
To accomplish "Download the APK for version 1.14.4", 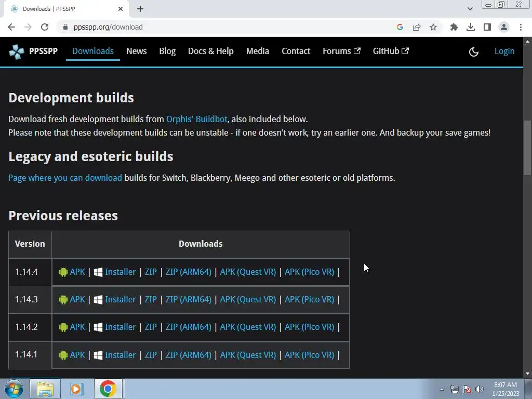I will (x=77, y=272).
